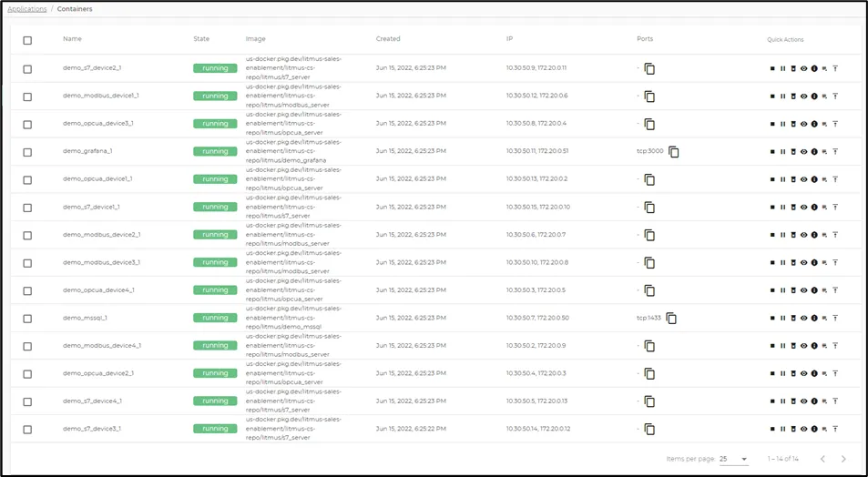Open logs icon for demo_s7_device3_1
The height and width of the screenshot is (477, 868).
(x=824, y=429)
